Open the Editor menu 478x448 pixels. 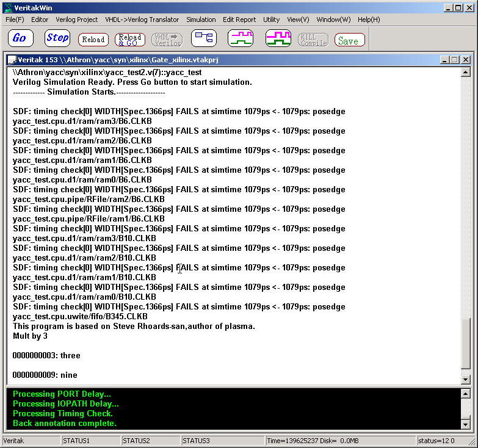point(40,20)
